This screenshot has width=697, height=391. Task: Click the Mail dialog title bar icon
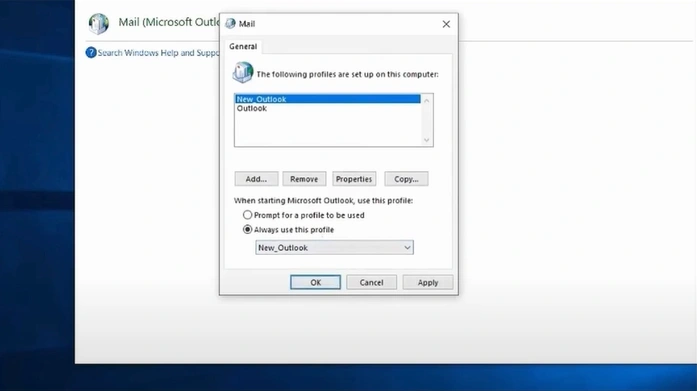tap(230, 24)
